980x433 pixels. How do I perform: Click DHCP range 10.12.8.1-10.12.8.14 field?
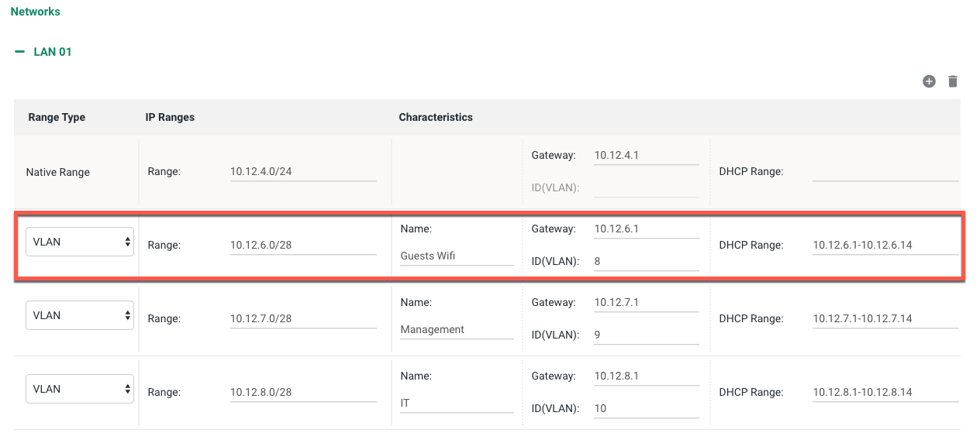885,392
